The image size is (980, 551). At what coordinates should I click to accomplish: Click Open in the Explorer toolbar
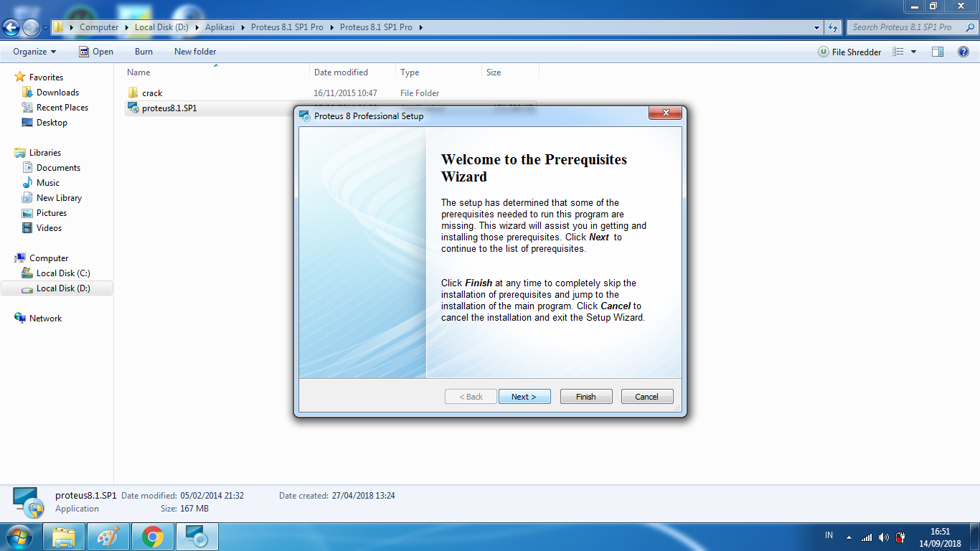point(96,52)
